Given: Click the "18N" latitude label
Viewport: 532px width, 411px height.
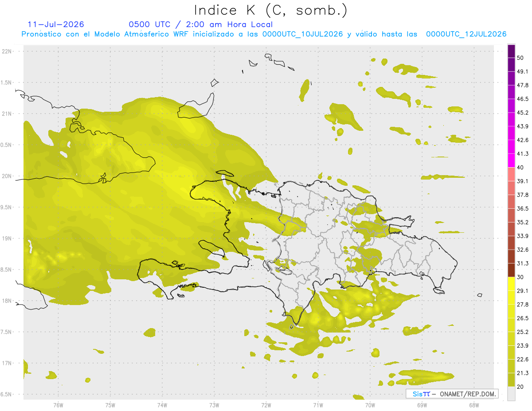Looking at the screenshot, I should pos(8,301).
